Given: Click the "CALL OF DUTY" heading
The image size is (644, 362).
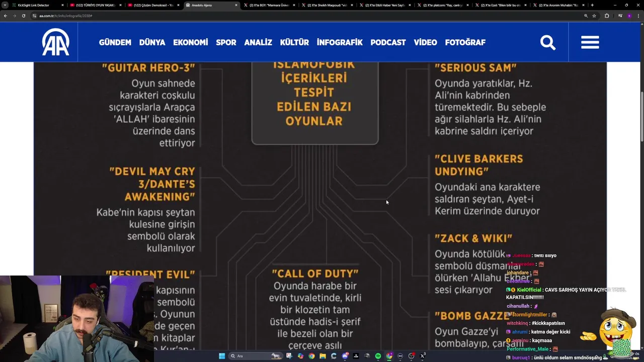Looking at the screenshot, I should [315, 273].
